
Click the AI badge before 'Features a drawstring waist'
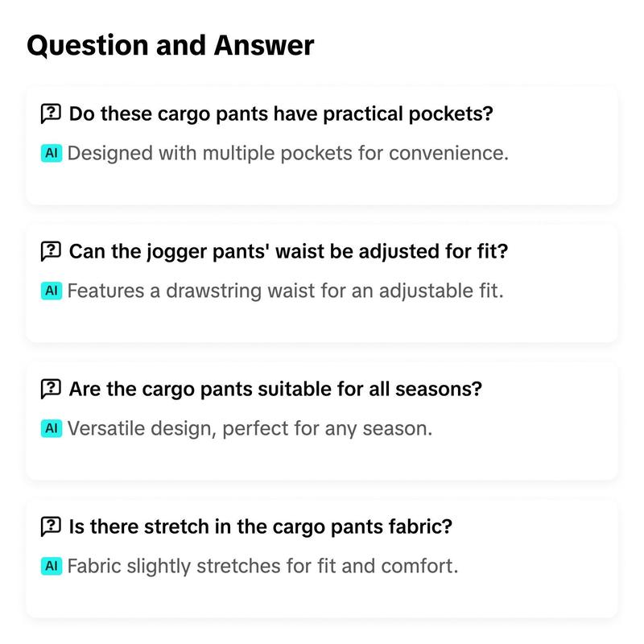coord(52,291)
